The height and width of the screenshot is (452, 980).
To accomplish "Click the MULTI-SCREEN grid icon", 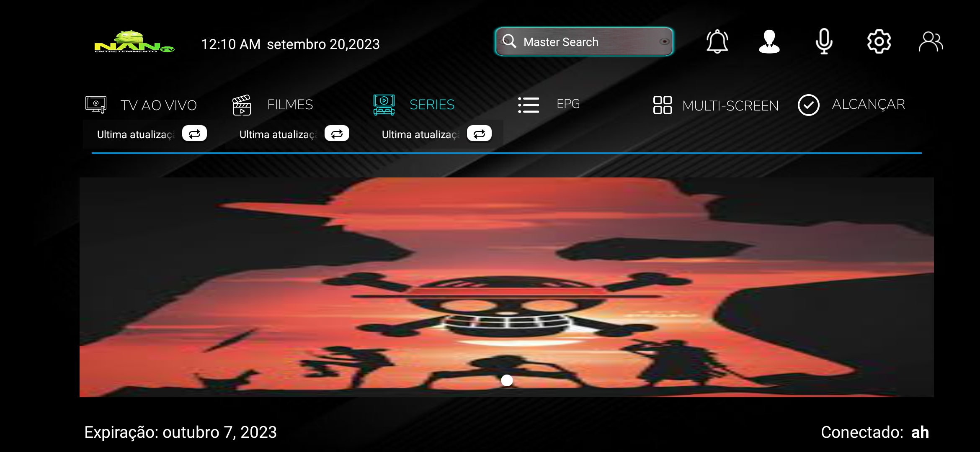I will point(662,105).
